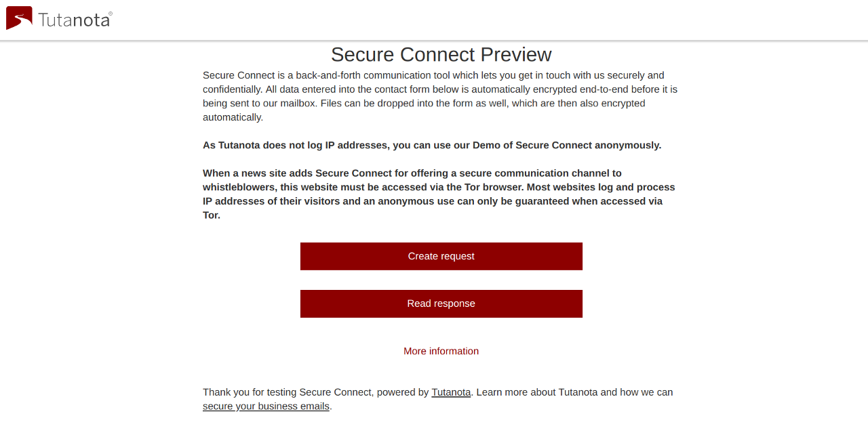Open the 'secure your business emails' link
Image resolution: width=868 pixels, height=422 pixels.
coord(266,406)
